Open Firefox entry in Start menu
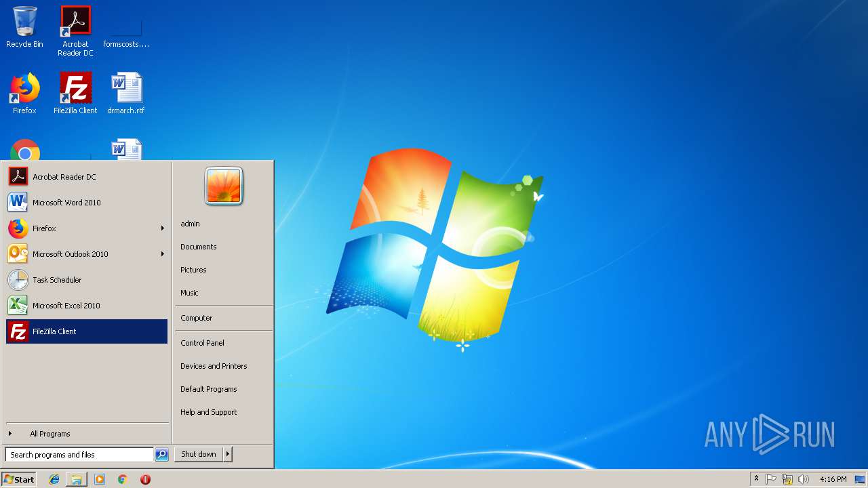868x488 pixels. (x=87, y=228)
